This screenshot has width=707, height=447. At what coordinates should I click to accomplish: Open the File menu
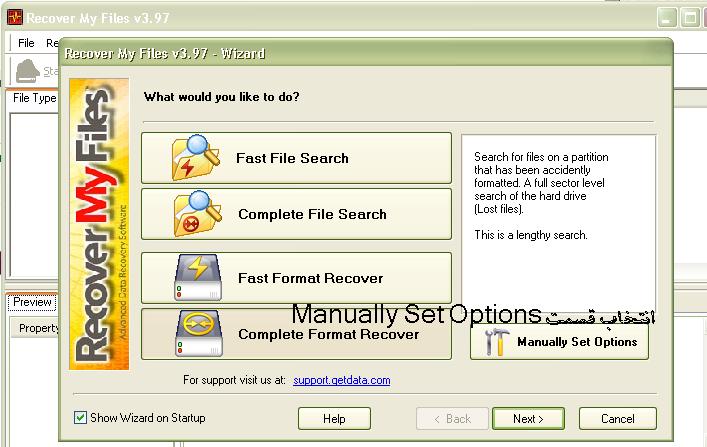coord(26,43)
